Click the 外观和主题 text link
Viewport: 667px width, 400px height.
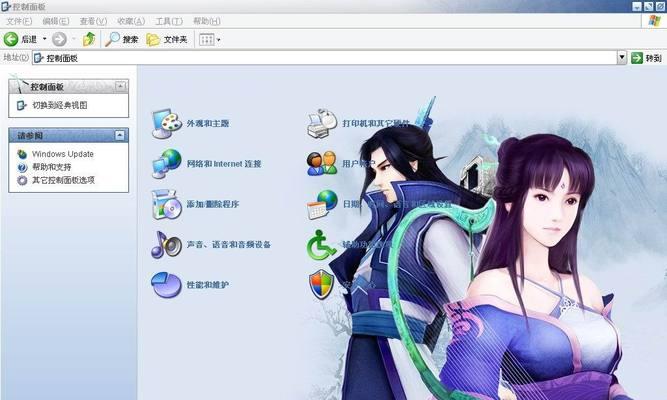(208, 123)
